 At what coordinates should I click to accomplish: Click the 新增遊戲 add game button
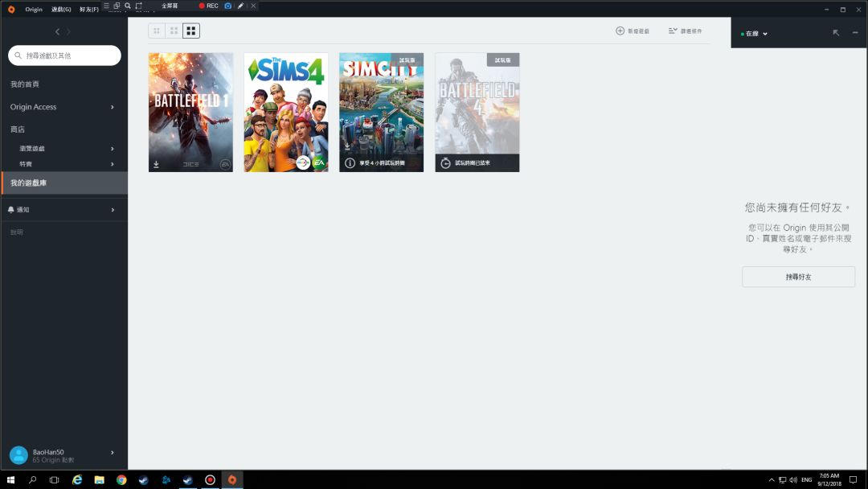(633, 31)
